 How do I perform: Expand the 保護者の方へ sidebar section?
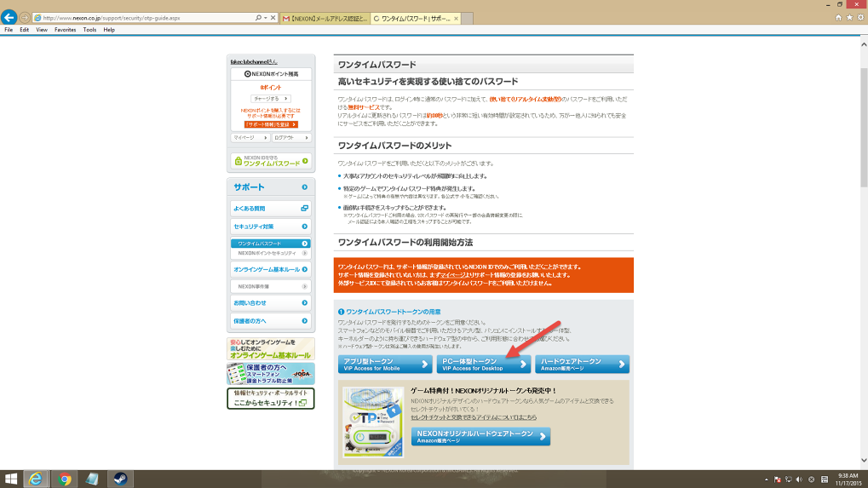click(x=271, y=320)
